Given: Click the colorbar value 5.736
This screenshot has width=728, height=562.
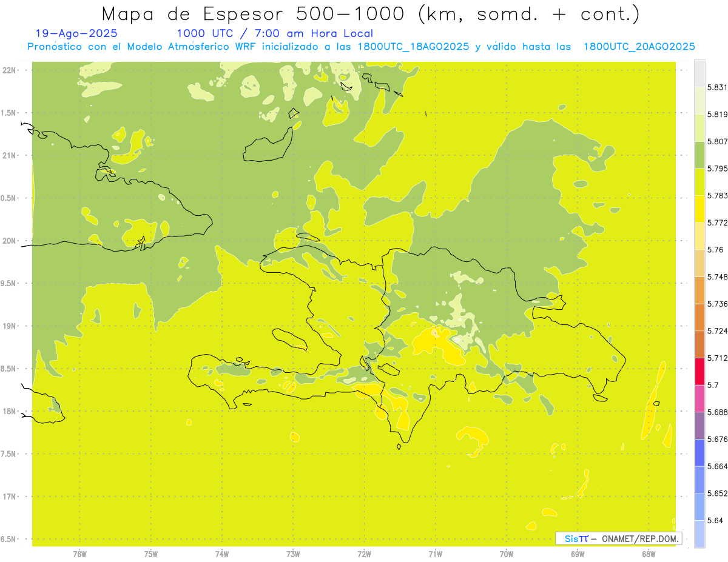Looking at the screenshot, I should 717,304.
